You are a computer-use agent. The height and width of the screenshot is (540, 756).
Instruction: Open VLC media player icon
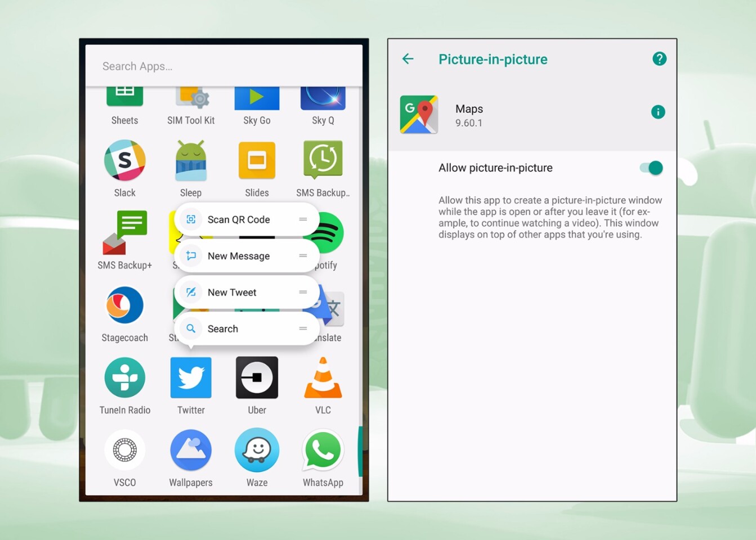pos(323,377)
